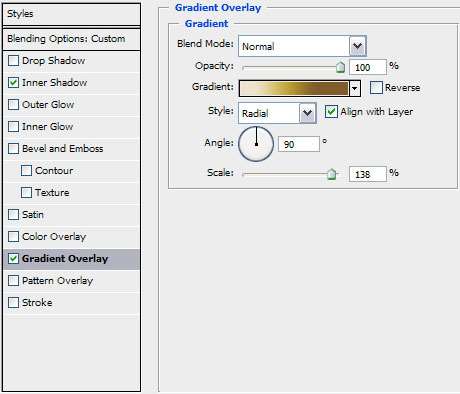Toggle the Reverse gradient checkbox

pos(376,88)
